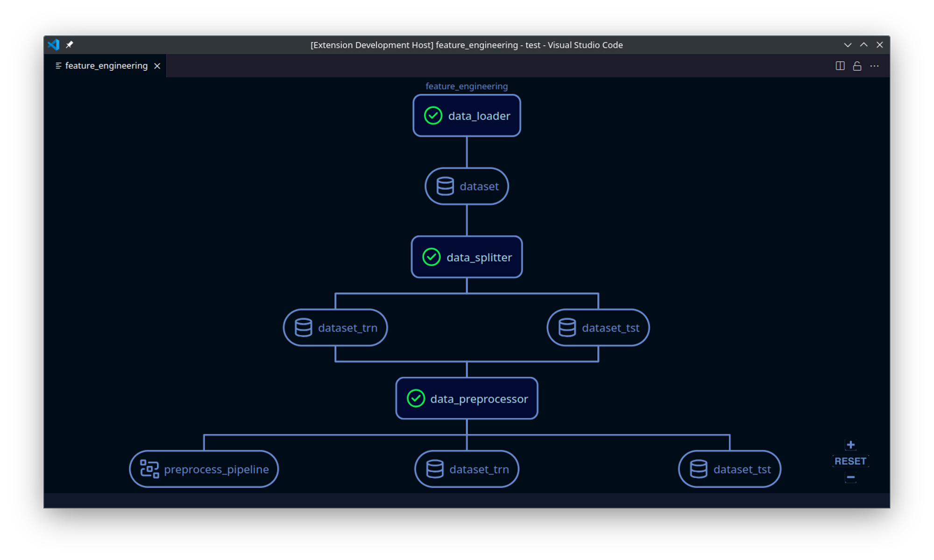Image resolution: width=934 pixels, height=560 pixels.
Task: Click the green checkmark on data_loader
Action: pos(433,115)
